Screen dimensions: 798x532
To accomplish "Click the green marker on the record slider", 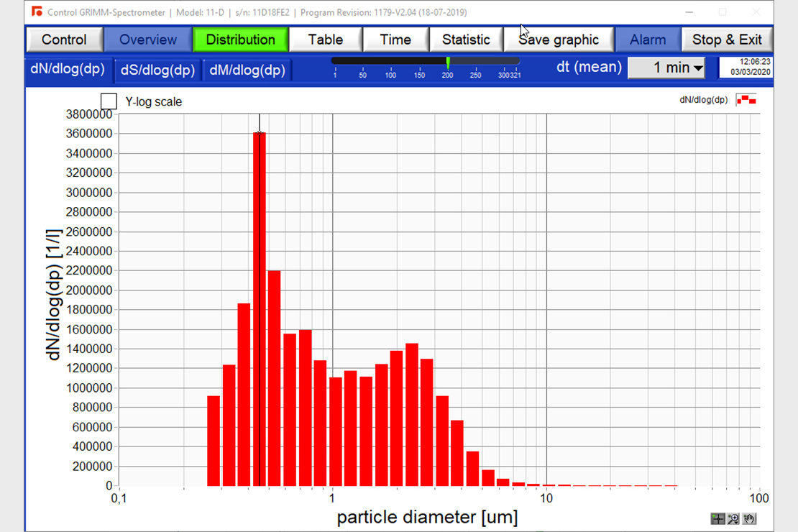I will coord(447,63).
